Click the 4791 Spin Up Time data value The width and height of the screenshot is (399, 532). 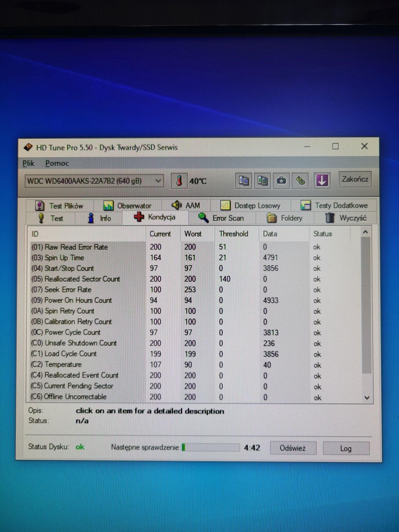[x=270, y=257]
